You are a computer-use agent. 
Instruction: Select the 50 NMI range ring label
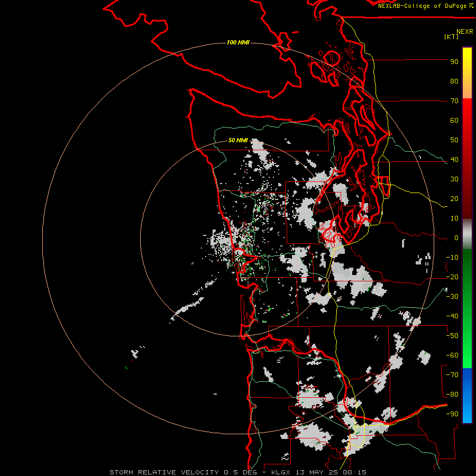point(238,140)
